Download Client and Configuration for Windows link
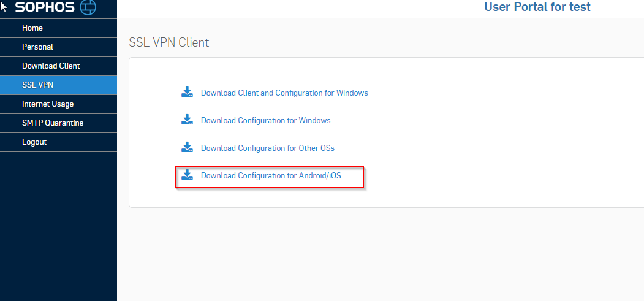The width and height of the screenshot is (644, 301). (x=284, y=93)
